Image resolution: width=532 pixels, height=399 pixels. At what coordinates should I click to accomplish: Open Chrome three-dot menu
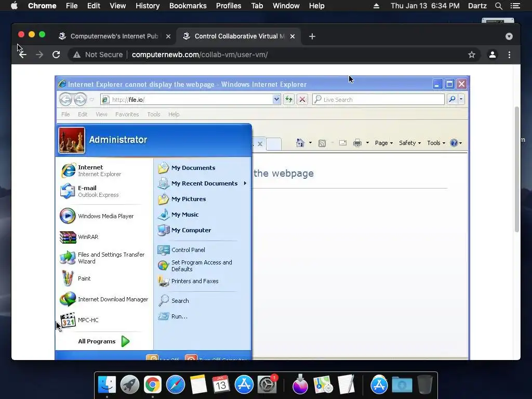click(509, 55)
